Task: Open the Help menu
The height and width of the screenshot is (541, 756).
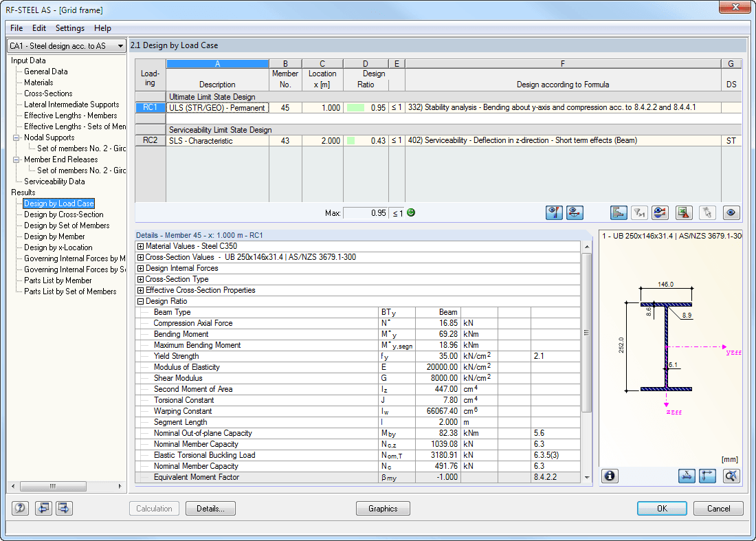Action: click(102, 28)
